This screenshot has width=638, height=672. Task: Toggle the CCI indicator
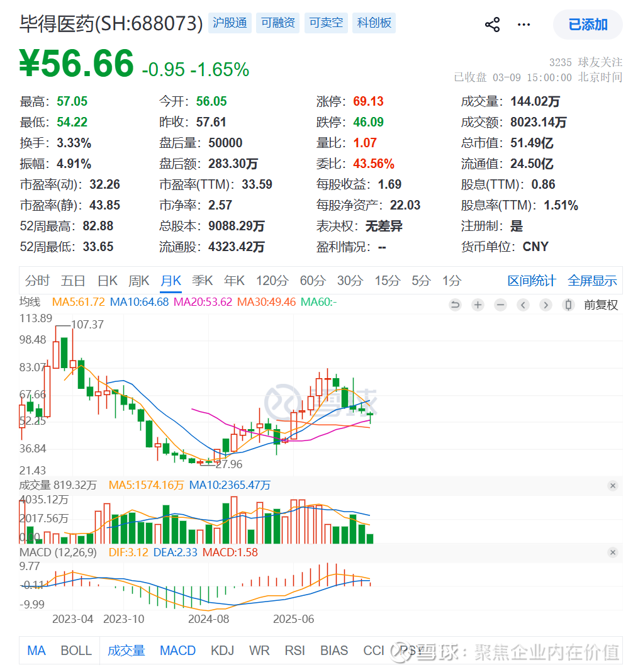[x=374, y=651]
